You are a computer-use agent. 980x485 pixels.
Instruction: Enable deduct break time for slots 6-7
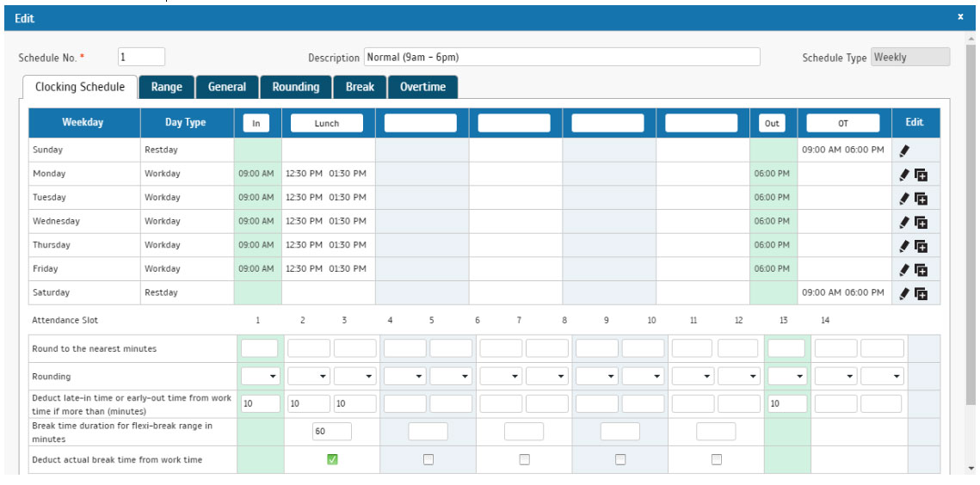point(524,459)
